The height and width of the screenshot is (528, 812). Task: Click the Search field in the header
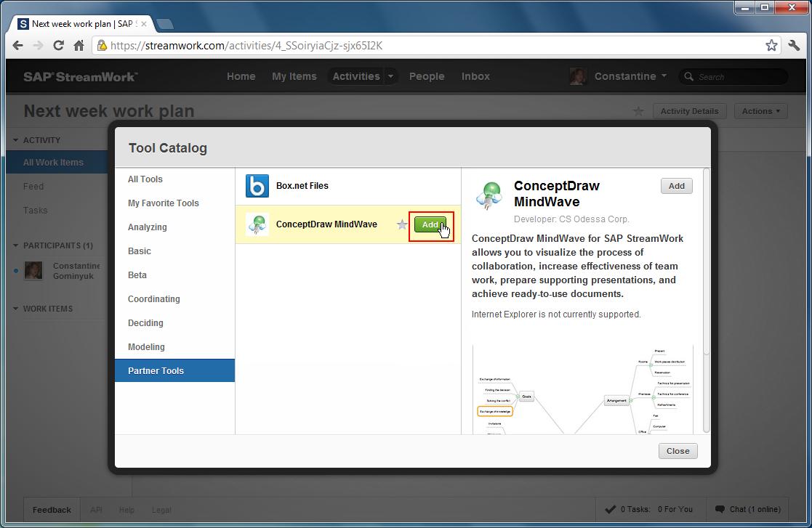[733, 76]
